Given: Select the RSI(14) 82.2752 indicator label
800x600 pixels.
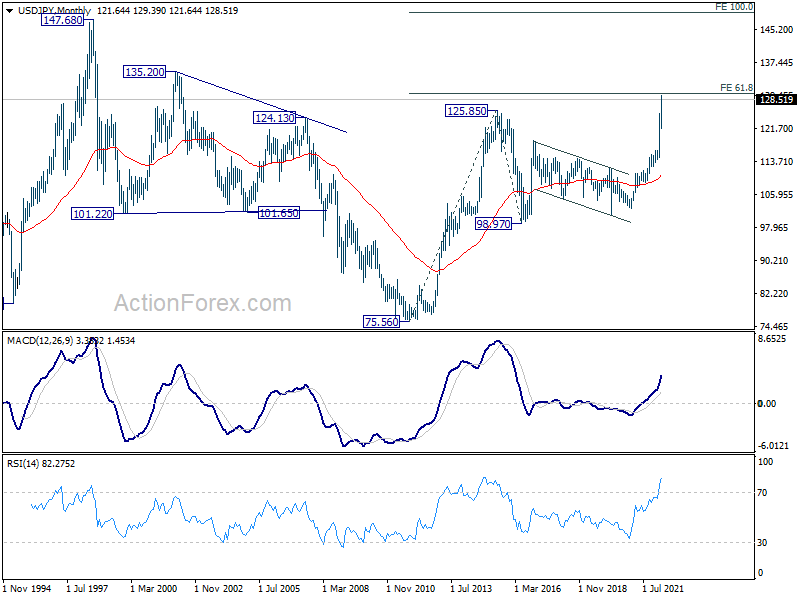Looking at the screenshot, I should coord(41,463).
